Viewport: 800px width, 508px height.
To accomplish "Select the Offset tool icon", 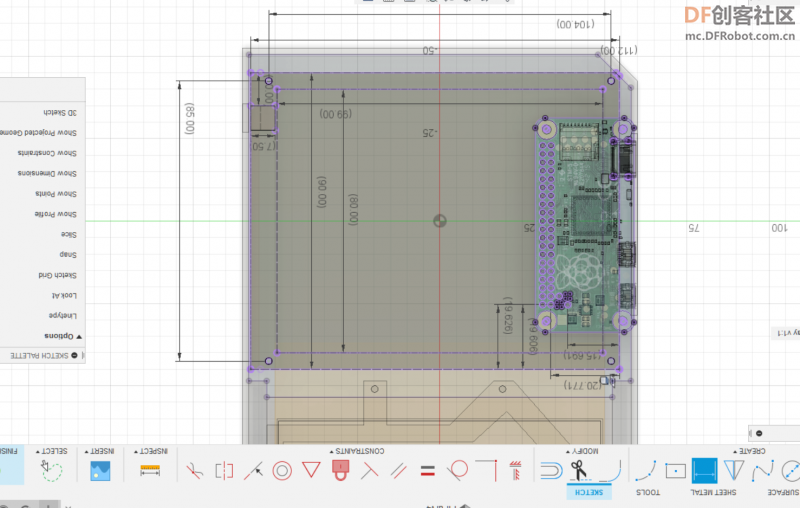I will (x=551, y=470).
